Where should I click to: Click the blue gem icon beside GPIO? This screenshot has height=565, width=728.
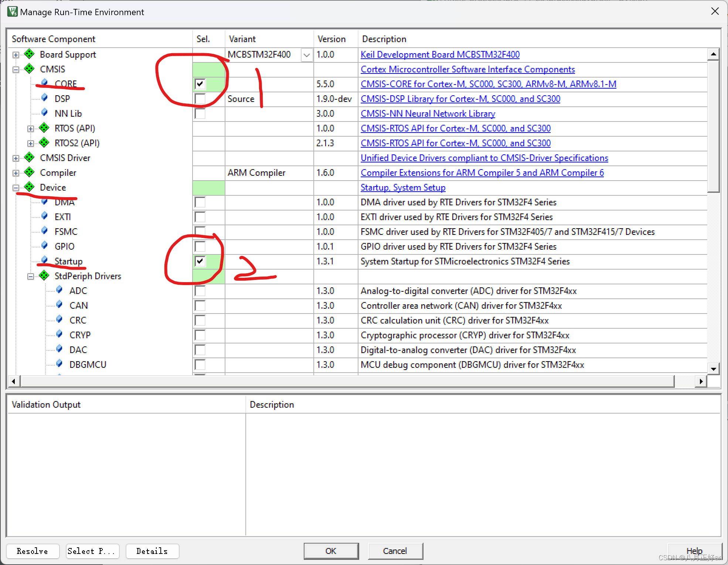click(x=44, y=246)
